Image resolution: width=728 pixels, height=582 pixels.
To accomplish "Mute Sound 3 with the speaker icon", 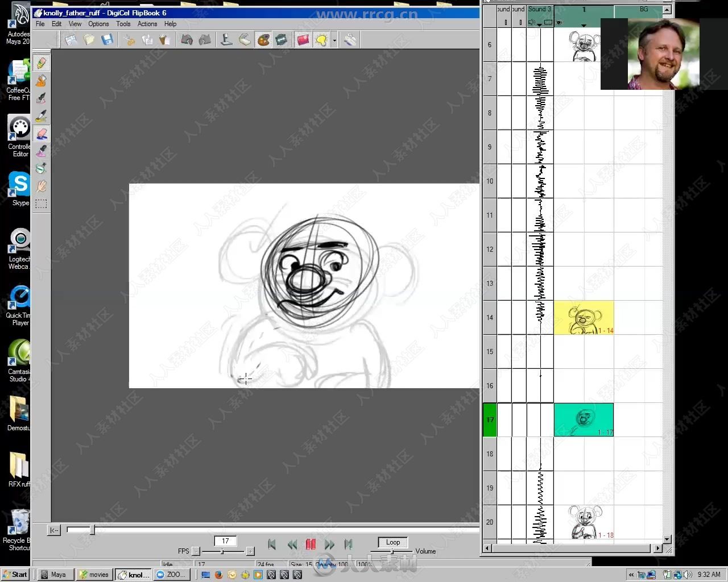I will pyautogui.click(x=531, y=23).
